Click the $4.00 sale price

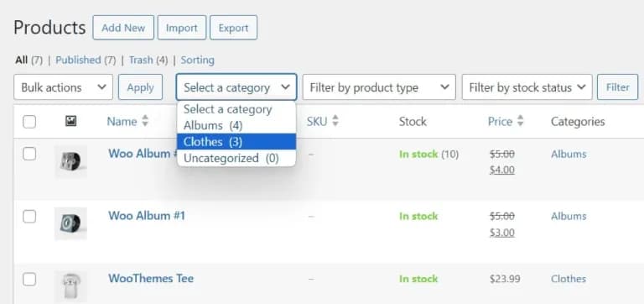502,170
